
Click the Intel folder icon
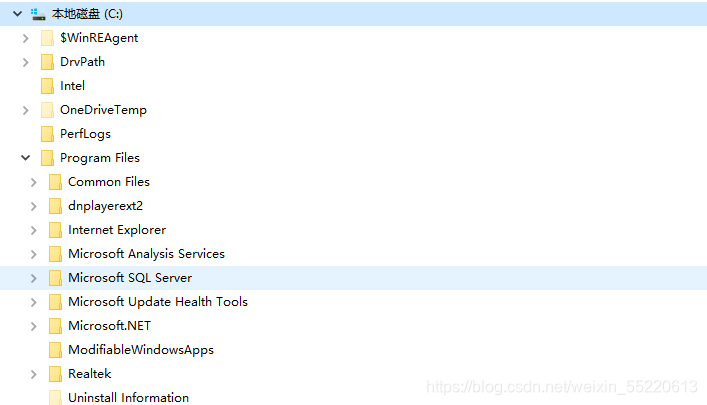[x=47, y=86]
